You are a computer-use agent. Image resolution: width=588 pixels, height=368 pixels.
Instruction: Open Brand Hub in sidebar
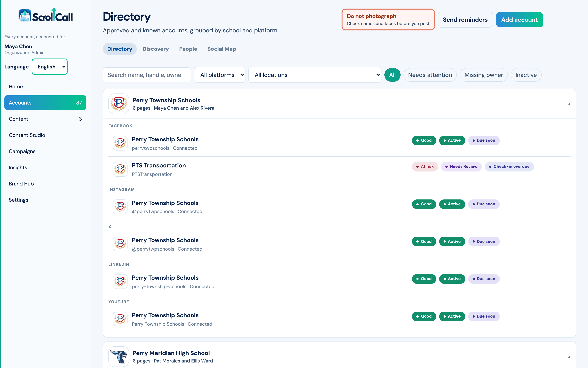45,184
